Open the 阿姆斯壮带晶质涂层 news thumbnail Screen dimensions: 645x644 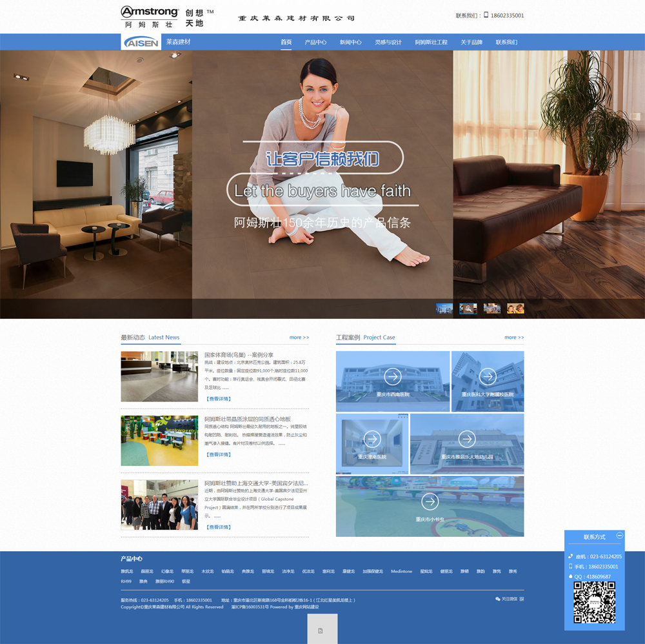159,441
